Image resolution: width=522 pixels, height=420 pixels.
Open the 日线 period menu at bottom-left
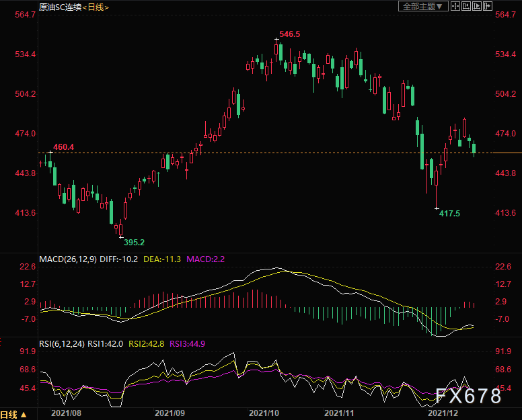13,415
